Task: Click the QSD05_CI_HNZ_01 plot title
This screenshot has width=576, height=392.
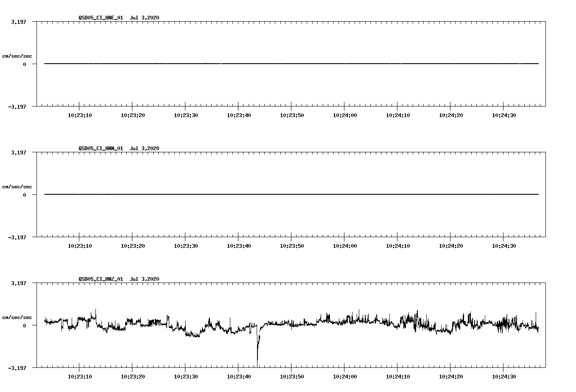Action: (119, 279)
